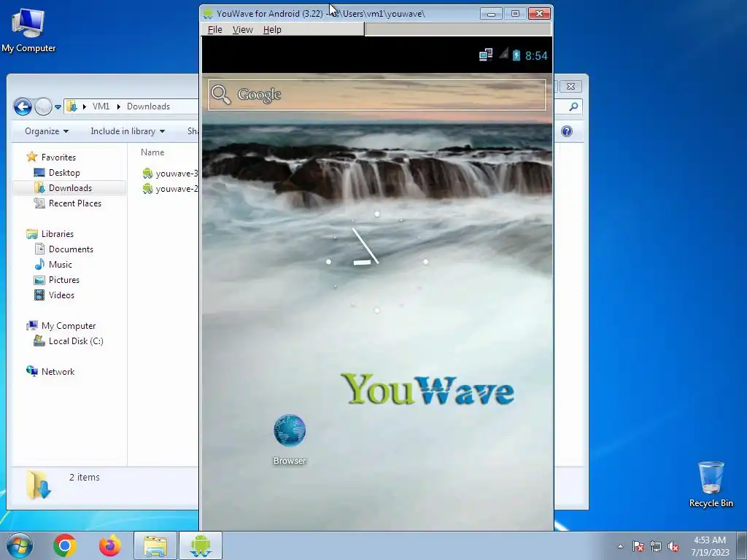
Task: Tap the 8:54 Android clock
Action: (536, 55)
